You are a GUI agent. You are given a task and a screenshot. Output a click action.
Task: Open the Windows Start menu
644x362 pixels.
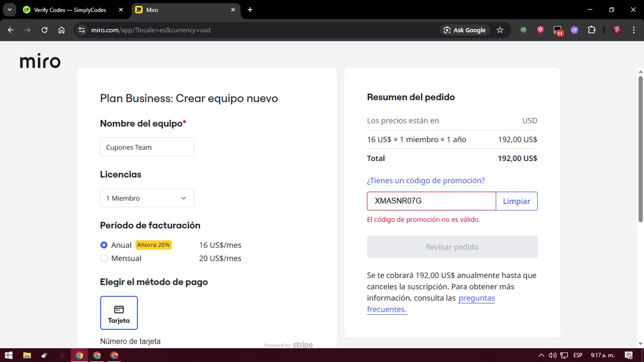(x=9, y=355)
